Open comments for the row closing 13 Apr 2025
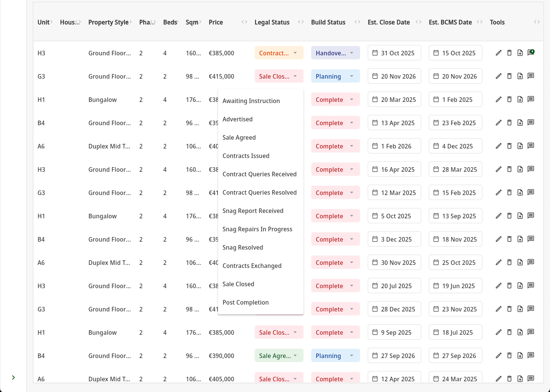 [x=531, y=123]
